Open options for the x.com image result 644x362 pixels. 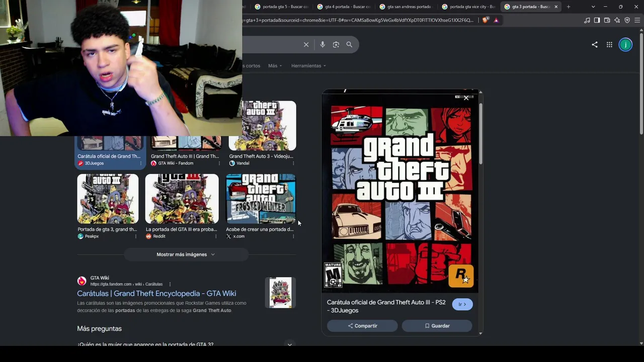click(x=293, y=236)
